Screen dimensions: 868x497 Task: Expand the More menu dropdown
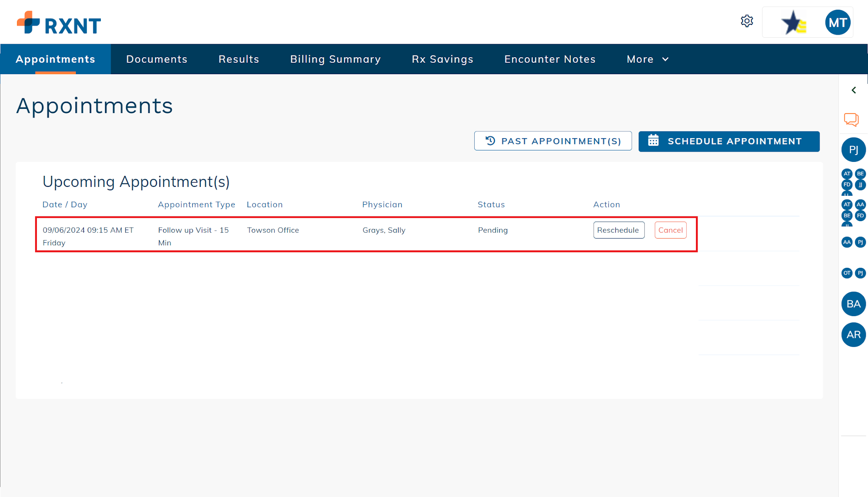(x=648, y=59)
